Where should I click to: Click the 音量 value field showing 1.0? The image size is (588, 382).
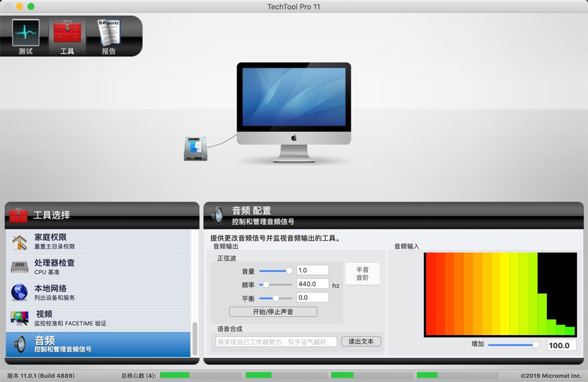click(313, 270)
